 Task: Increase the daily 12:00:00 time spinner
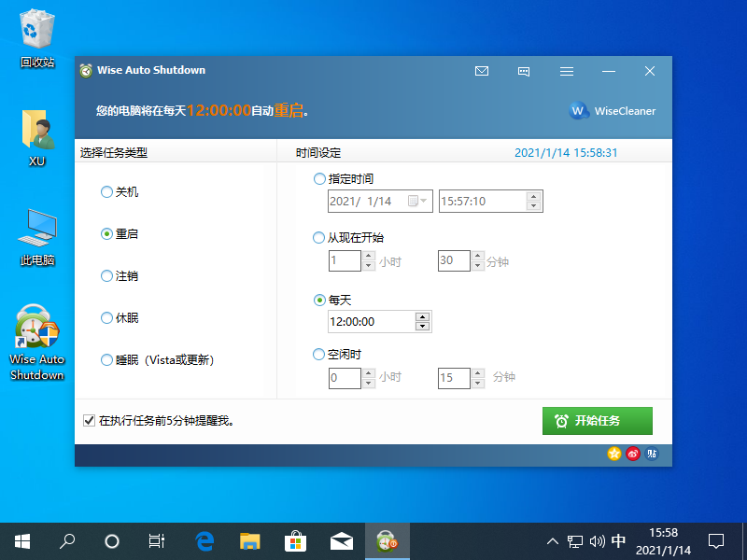[x=422, y=317]
